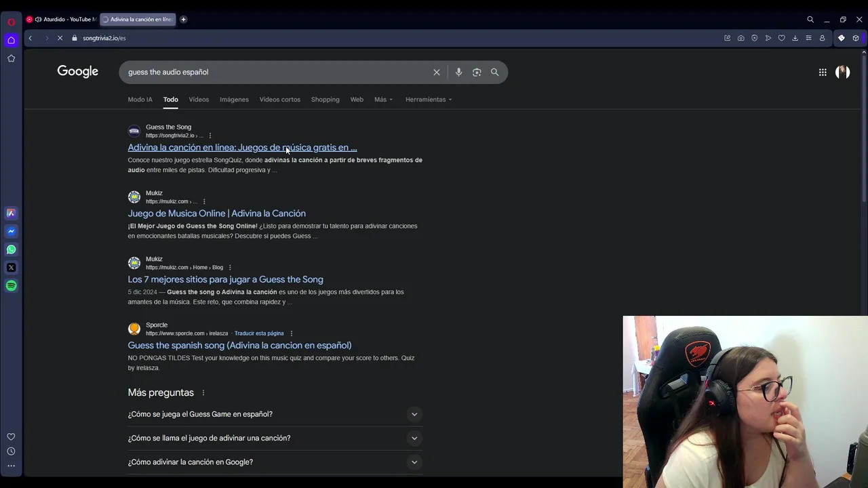Click Traducir esta página link
Screen dimensions: 868x488
259,333
